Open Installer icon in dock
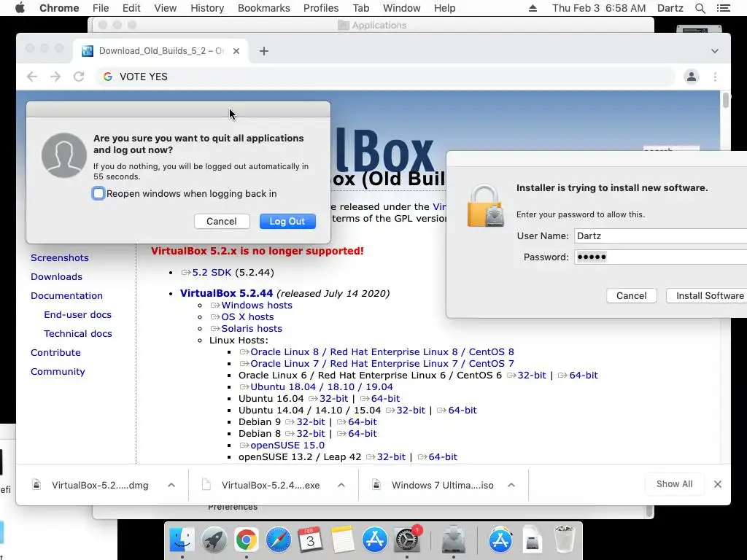Viewport: 747px width, 560px height. (454, 540)
